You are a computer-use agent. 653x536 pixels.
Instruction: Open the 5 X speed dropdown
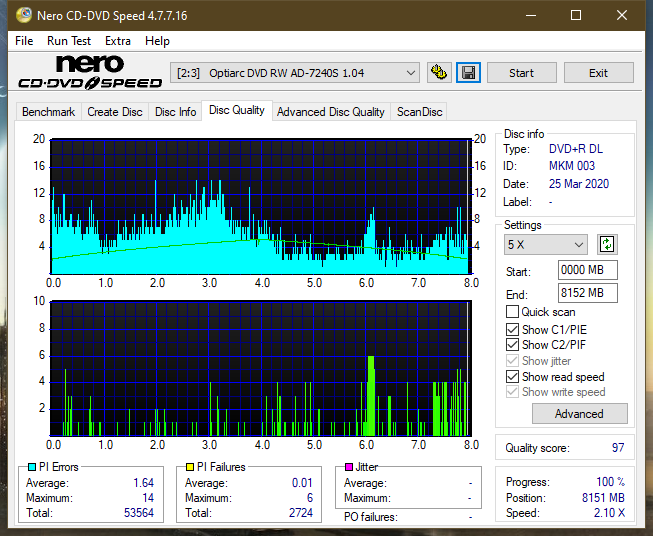[546, 244]
